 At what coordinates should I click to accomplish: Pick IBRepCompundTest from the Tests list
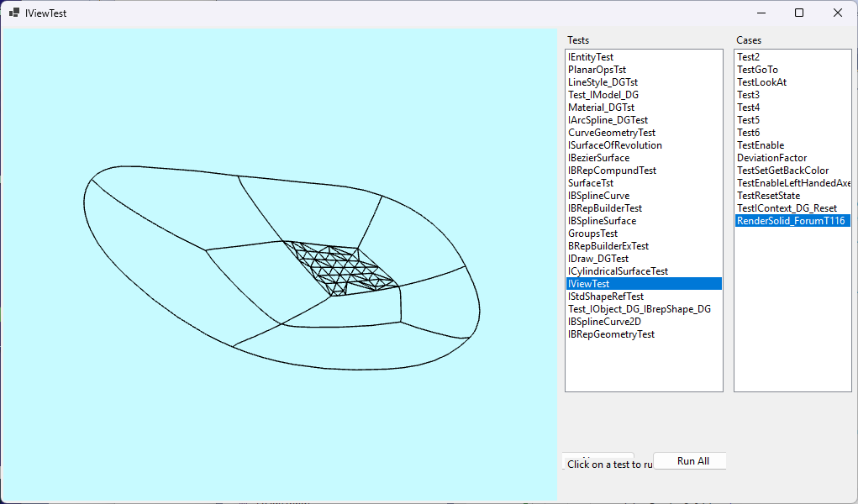612,171
